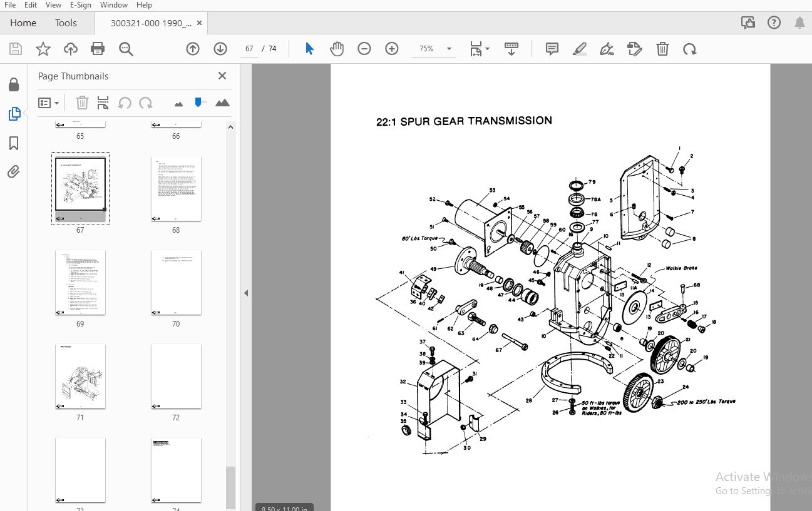Image resolution: width=812 pixels, height=511 pixels.
Task: Open the Edit menu
Action: [31, 5]
